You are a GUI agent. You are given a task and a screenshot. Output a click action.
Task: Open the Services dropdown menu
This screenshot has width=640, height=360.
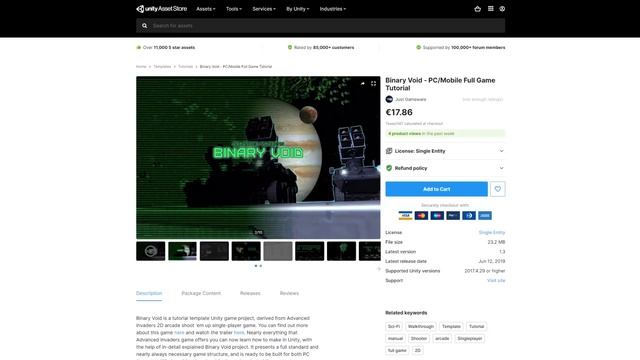[x=264, y=9]
